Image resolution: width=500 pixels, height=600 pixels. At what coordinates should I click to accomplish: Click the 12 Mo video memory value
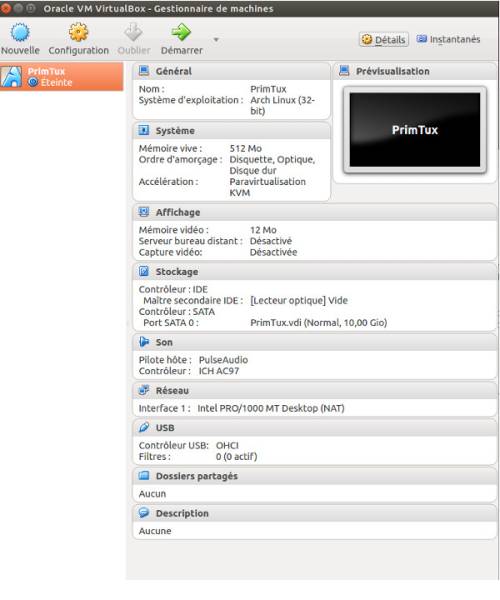click(x=263, y=230)
